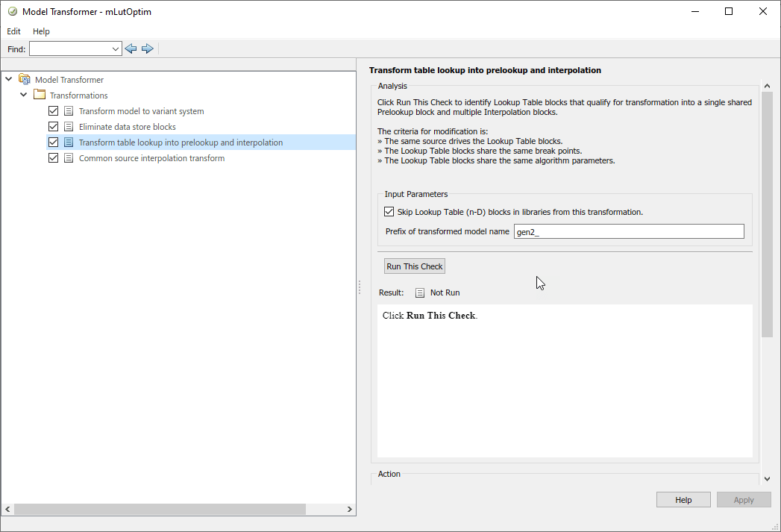The width and height of the screenshot is (781, 532).
Task: Click the document icon beside Common source interpolation transform
Action: (x=69, y=158)
